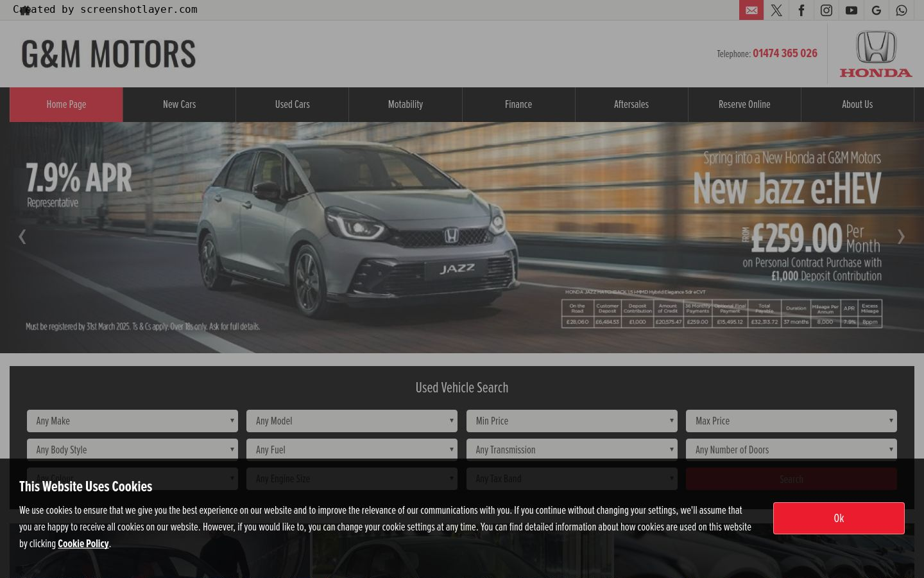Show previous banner slide arrow
Screen dimensions: 924x578
click(22, 237)
